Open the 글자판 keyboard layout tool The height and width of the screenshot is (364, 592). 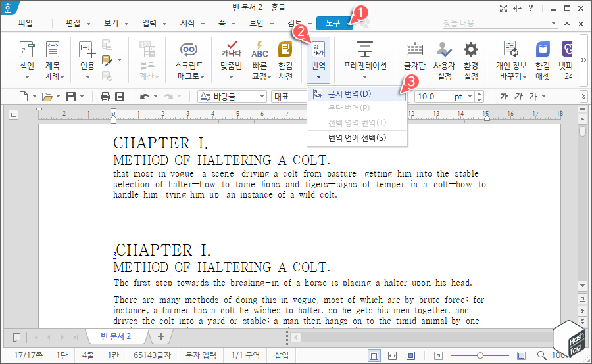click(414, 56)
